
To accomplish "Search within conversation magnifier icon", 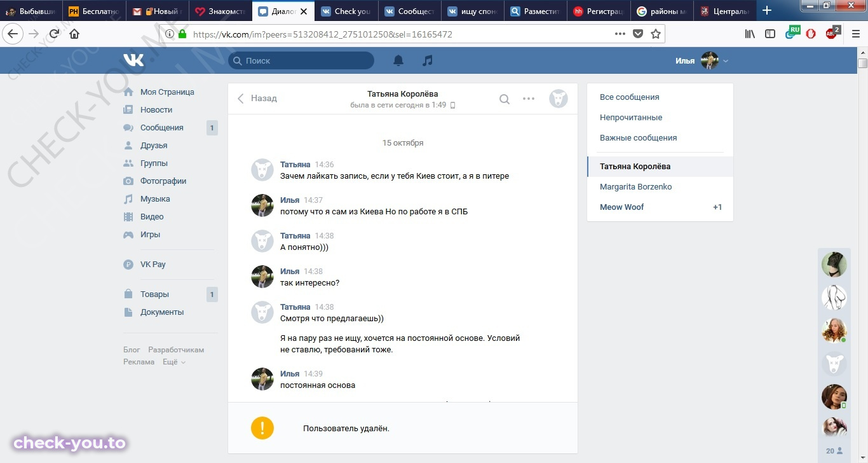I will click(x=505, y=99).
